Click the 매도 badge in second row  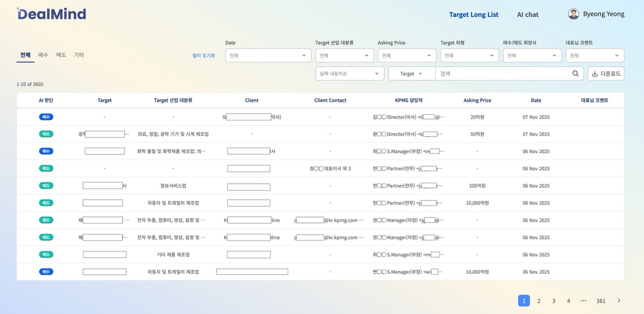(x=46, y=134)
